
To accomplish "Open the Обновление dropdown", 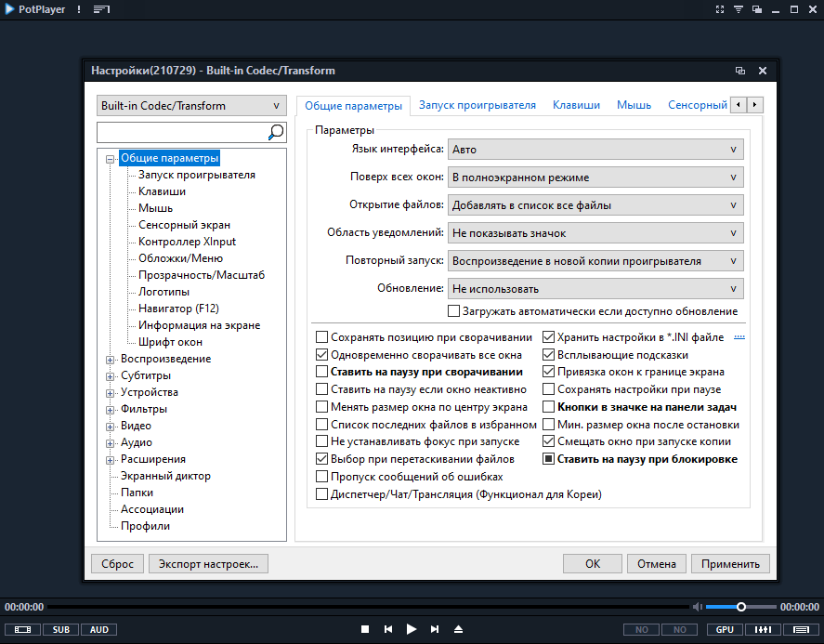I will 595,289.
